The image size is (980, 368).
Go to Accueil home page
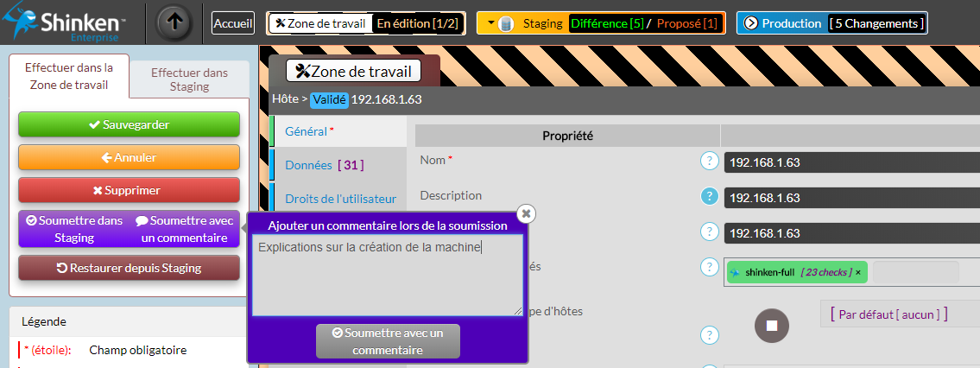[x=233, y=23]
